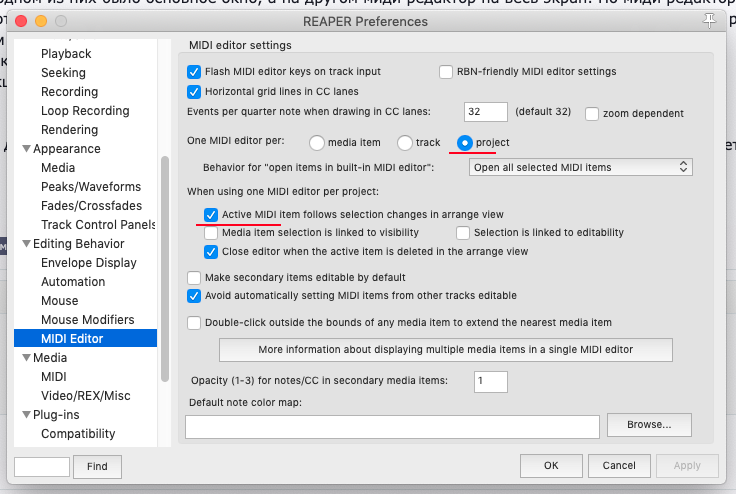This screenshot has height=494, width=736.
Task: Open the Mouse preferences page
Action: coord(60,301)
